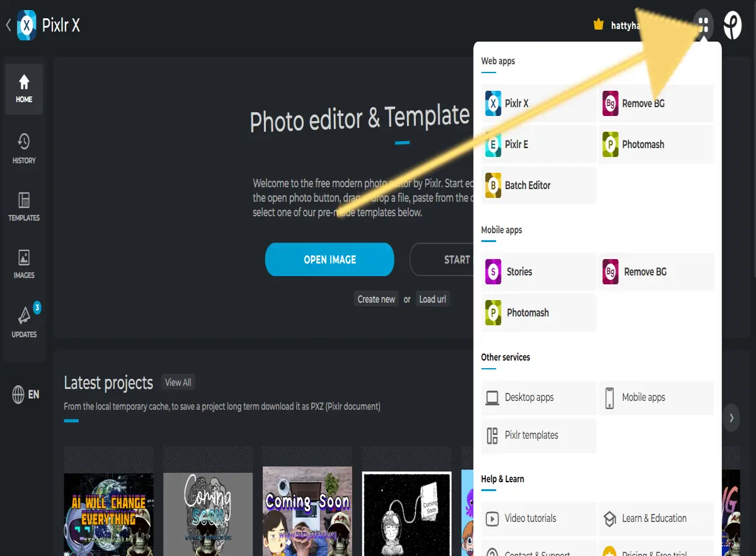
Task: Open Images in the sidebar
Action: click(x=24, y=264)
